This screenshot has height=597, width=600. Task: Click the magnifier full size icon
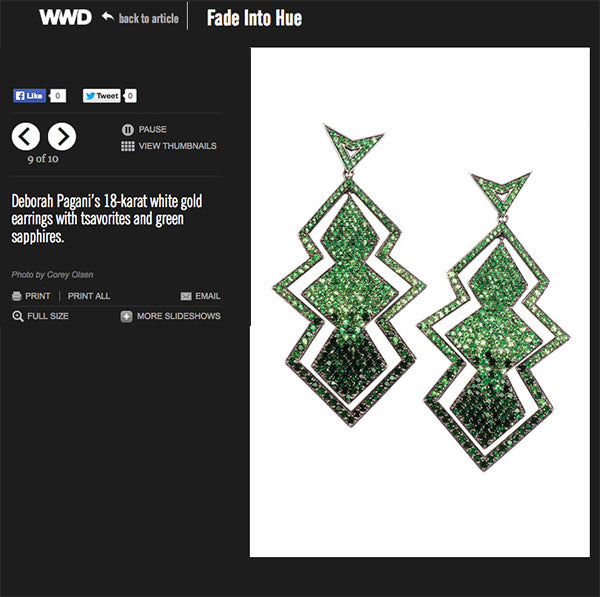coord(18,316)
